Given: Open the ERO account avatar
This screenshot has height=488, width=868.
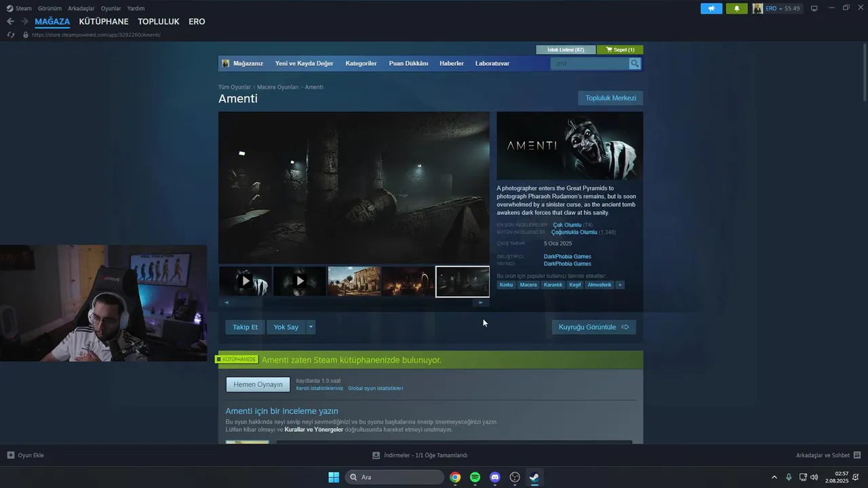Looking at the screenshot, I should click(757, 8).
